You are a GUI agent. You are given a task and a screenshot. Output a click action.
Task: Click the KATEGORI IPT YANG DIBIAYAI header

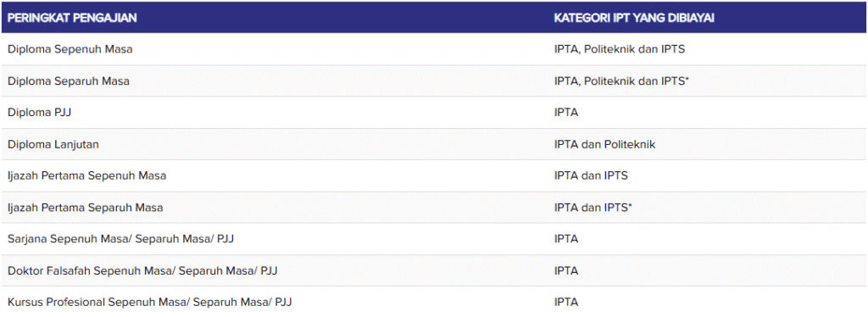pyautogui.click(x=634, y=18)
